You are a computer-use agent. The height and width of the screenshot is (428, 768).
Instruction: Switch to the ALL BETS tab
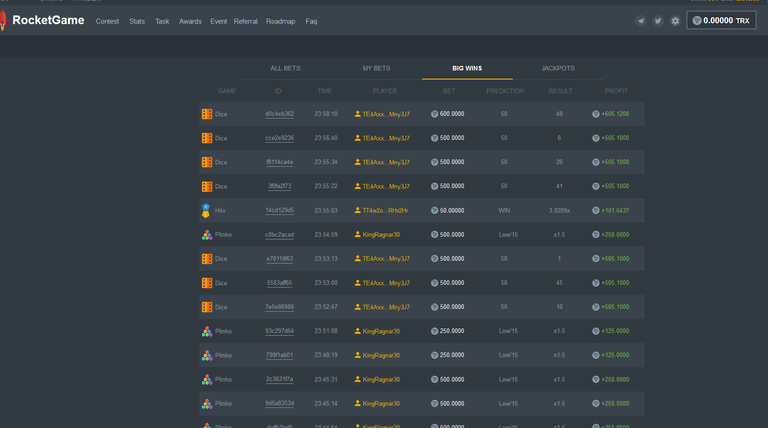click(285, 69)
